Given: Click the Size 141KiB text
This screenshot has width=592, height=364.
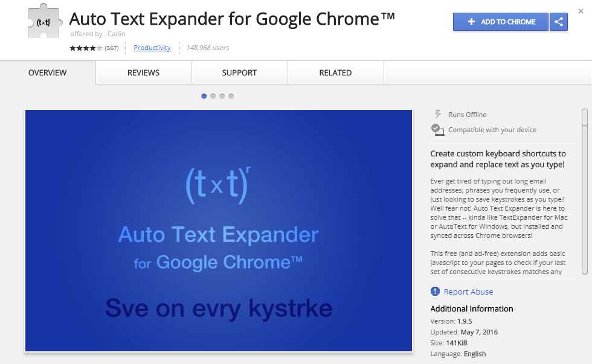Looking at the screenshot, I should [x=449, y=343].
